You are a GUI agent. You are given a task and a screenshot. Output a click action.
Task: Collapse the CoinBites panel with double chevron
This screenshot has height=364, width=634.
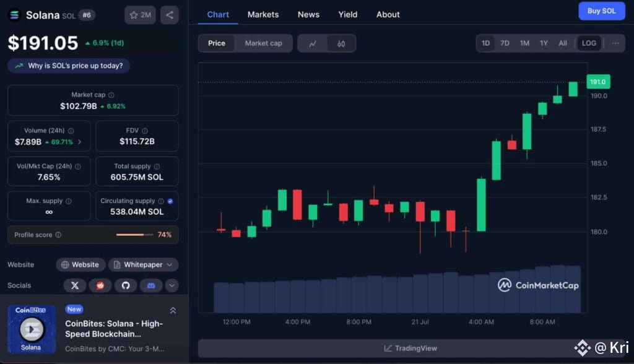click(173, 311)
